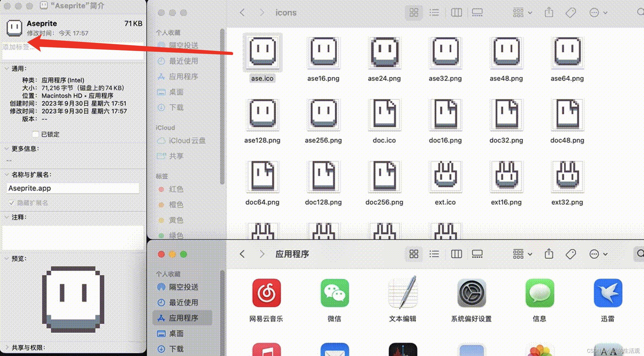The width and height of the screenshot is (644, 356).
Task: Open group-by dropdown in 应用程序 window toolbar
Action: pyautogui.click(x=523, y=254)
